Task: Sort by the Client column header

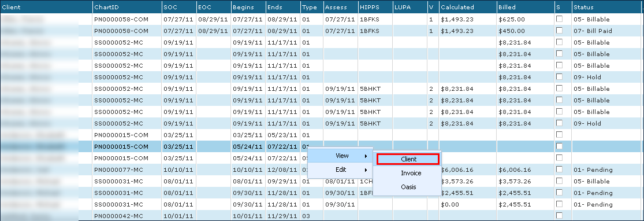Action: click(46, 7)
